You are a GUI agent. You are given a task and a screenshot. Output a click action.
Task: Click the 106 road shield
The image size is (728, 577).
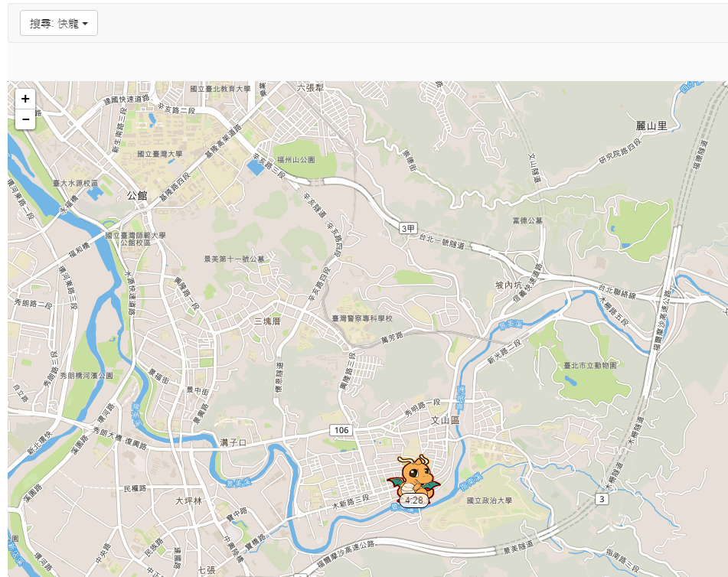click(341, 430)
